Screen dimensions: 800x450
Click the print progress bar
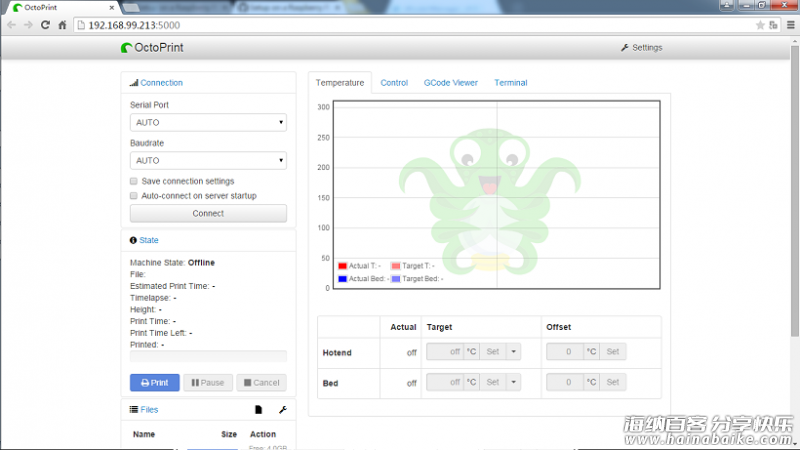pos(208,356)
